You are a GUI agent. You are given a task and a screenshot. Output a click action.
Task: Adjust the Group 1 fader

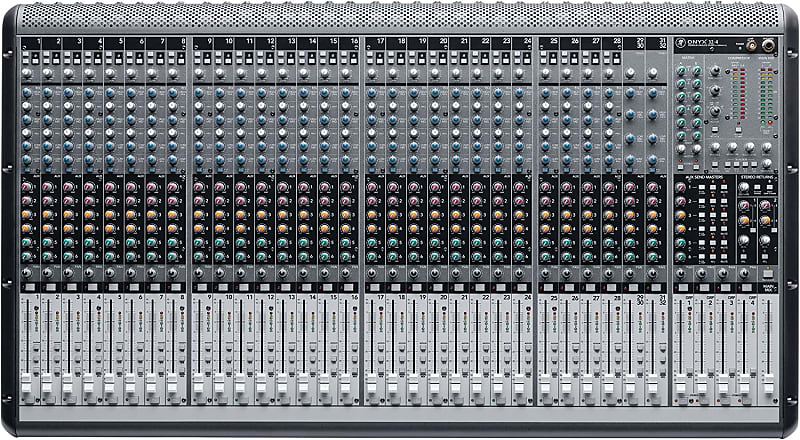[x=680, y=382]
